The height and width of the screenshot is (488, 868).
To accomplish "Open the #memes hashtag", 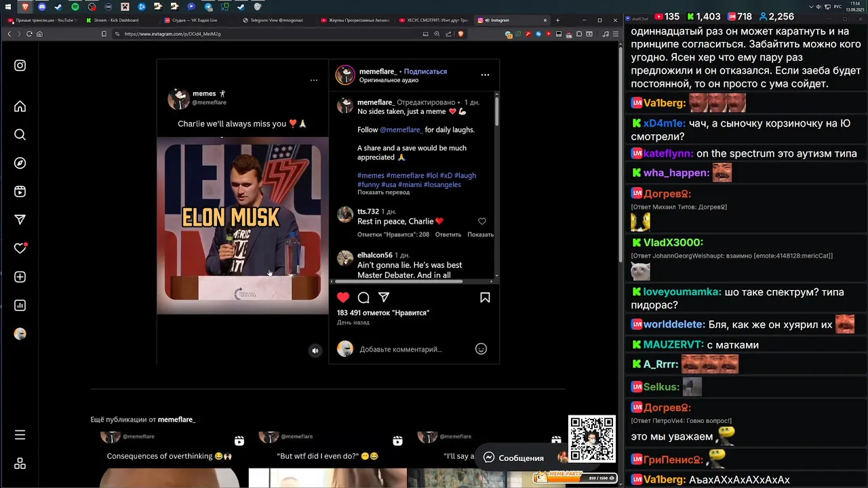I will 371,176.
